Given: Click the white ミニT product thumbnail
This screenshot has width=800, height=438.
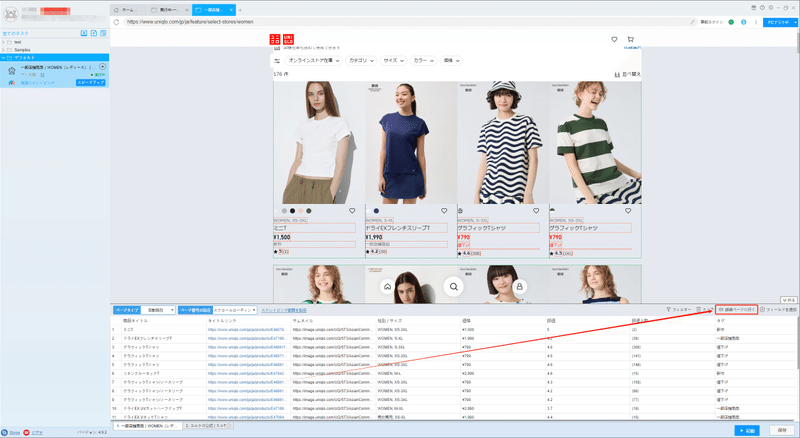Looking at the screenshot, I should pos(319,143).
